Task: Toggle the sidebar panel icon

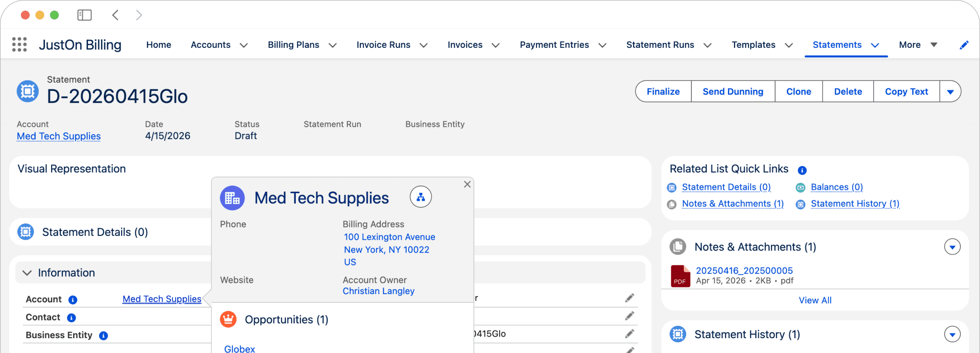Action: 84,15
